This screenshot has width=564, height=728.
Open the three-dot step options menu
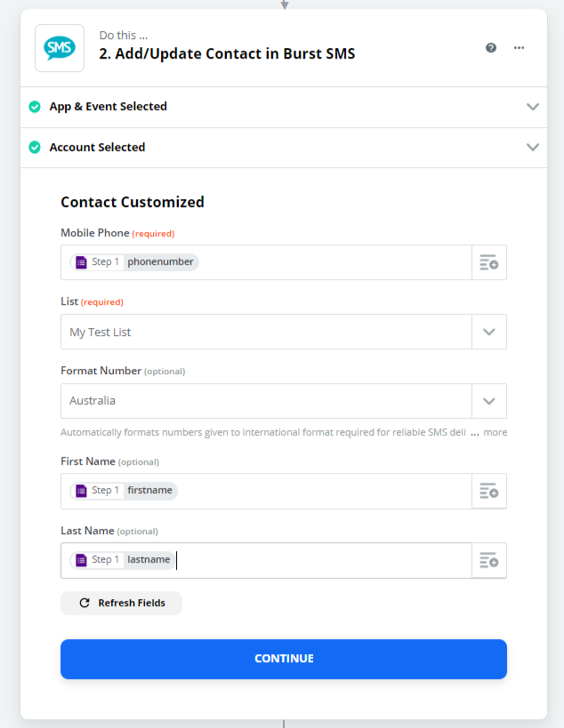tap(520, 48)
